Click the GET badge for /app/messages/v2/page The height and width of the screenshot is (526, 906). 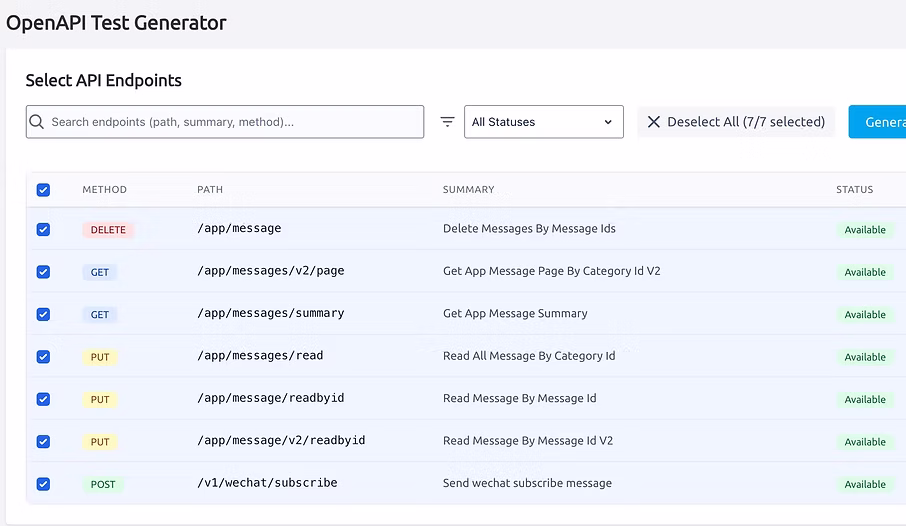coord(99,272)
